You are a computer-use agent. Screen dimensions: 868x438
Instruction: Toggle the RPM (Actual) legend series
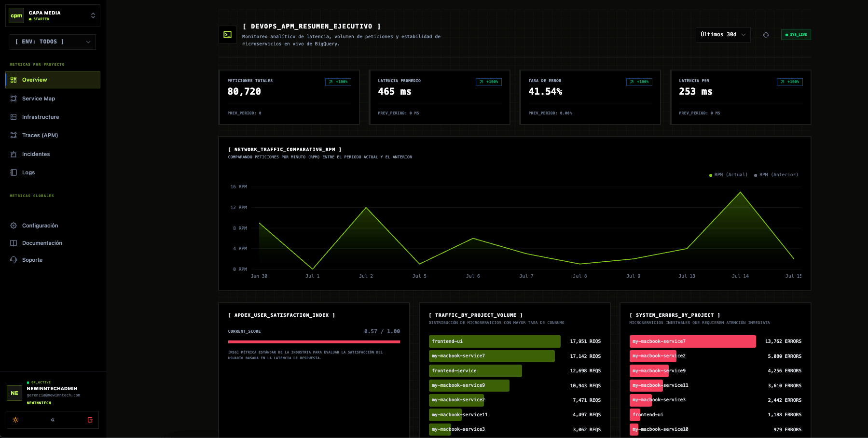[x=728, y=175]
